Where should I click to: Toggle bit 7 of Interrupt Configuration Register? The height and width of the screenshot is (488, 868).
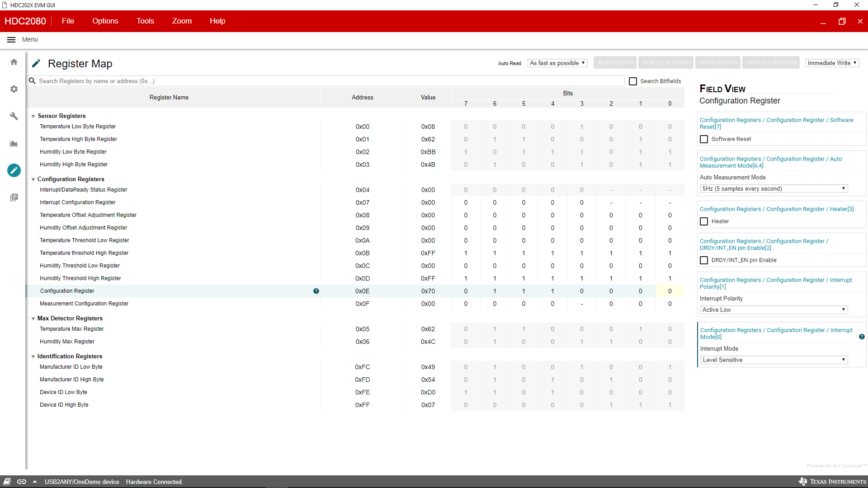click(x=466, y=202)
